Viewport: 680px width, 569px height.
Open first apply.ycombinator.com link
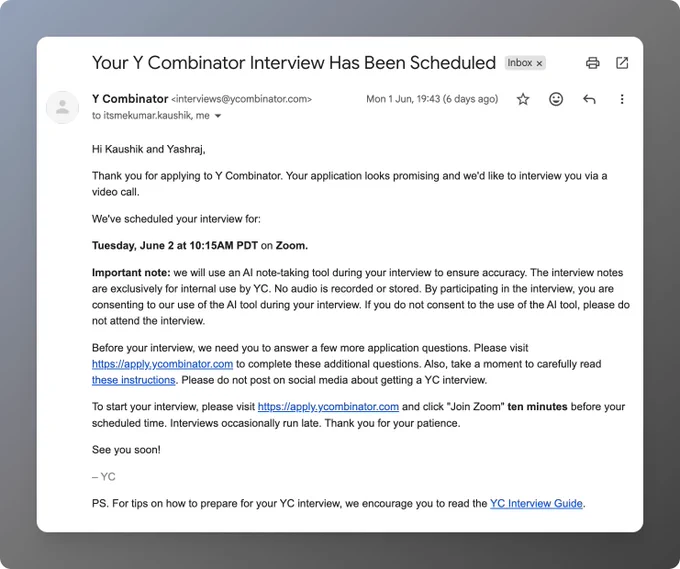pyautogui.click(x=162, y=364)
